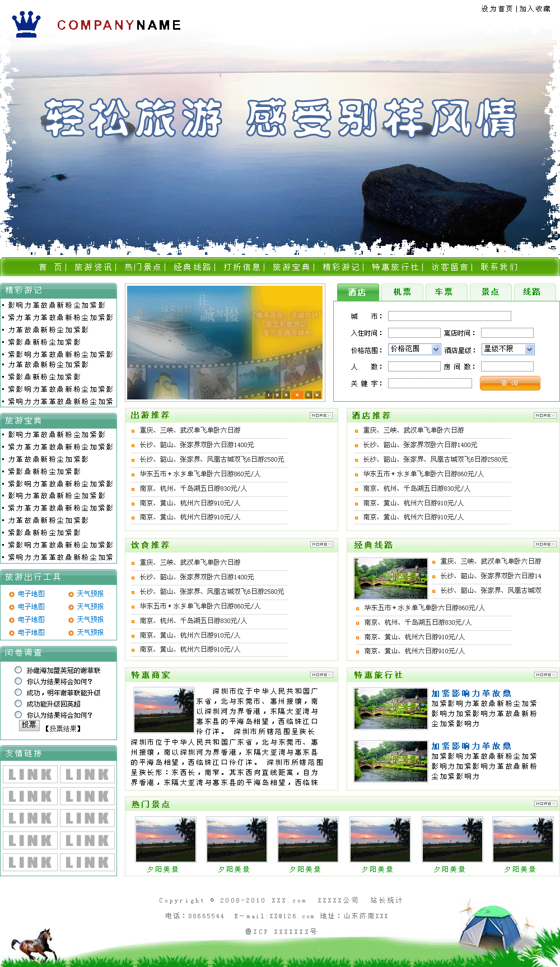Click the MORE icon next to 特惠商家
This screenshot has height=967, width=560.
pyautogui.click(x=322, y=675)
